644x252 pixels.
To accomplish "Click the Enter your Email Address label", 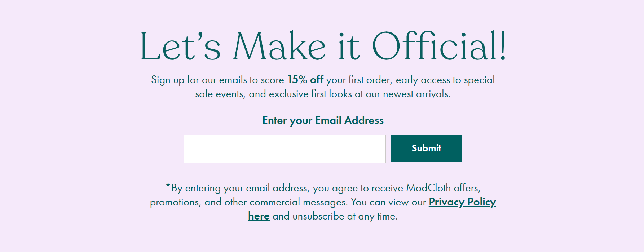I will coord(323,120).
